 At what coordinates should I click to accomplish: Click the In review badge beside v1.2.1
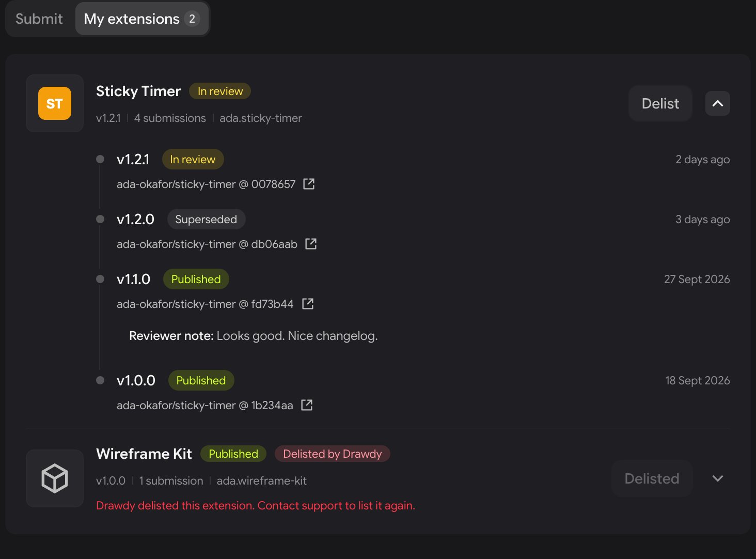(x=193, y=159)
